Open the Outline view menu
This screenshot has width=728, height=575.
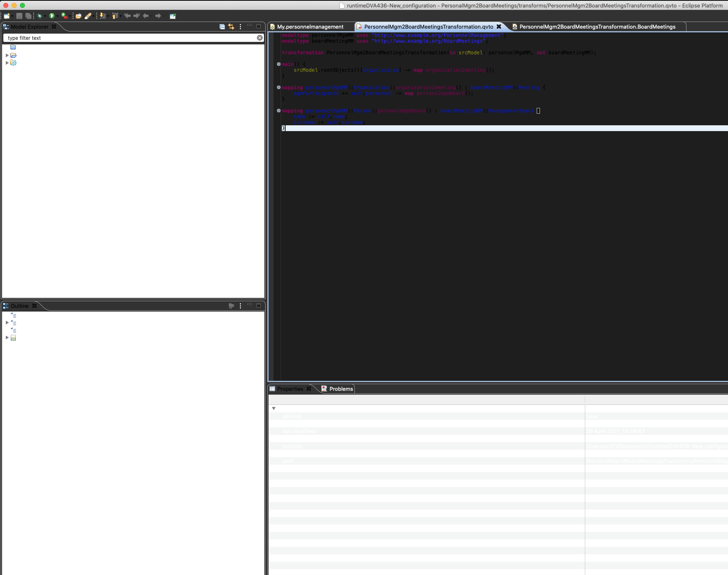click(x=240, y=306)
